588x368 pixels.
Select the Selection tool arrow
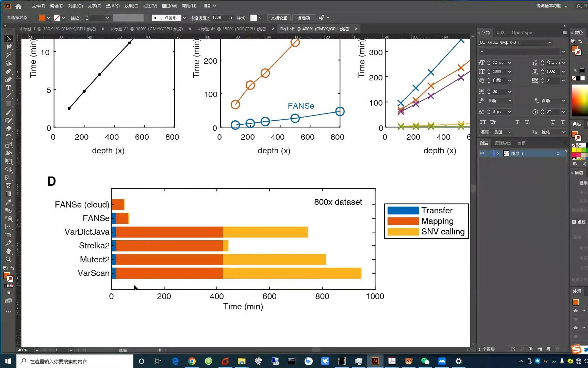(9, 39)
